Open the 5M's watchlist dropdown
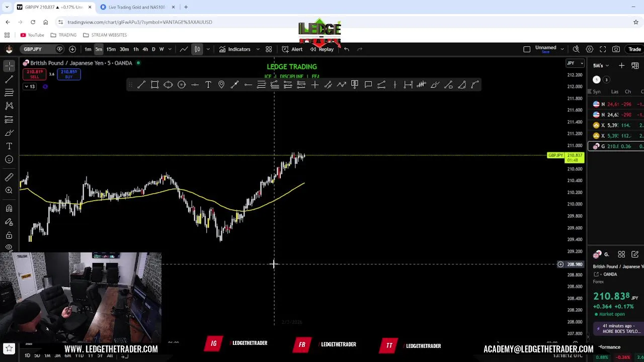Viewport: 644px width, 362px height. [601, 66]
